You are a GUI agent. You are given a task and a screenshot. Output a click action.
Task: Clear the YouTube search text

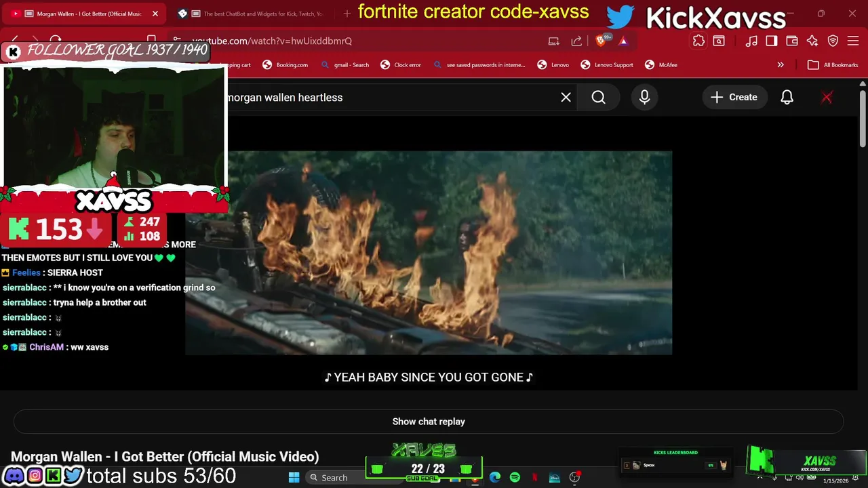pos(566,98)
